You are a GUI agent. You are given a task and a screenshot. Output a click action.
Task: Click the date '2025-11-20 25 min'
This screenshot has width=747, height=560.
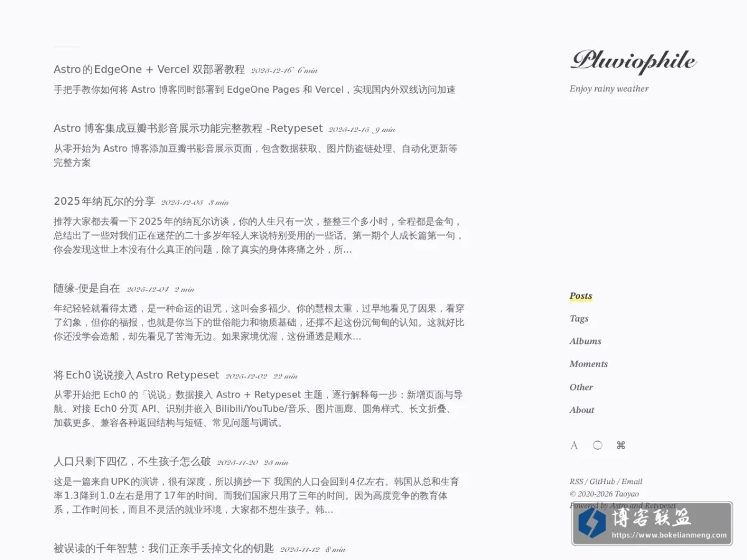253,462
